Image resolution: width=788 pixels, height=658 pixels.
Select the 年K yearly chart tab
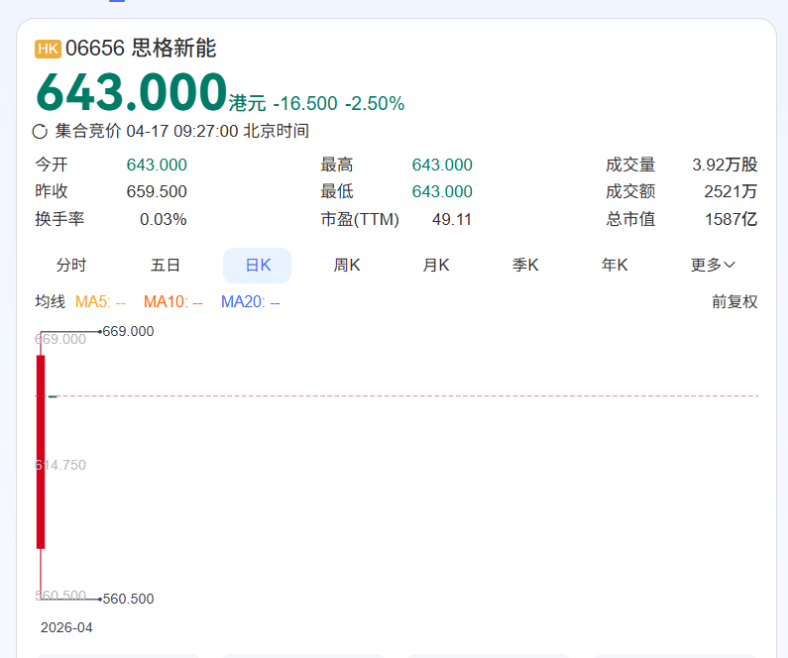click(x=614, y=265)
